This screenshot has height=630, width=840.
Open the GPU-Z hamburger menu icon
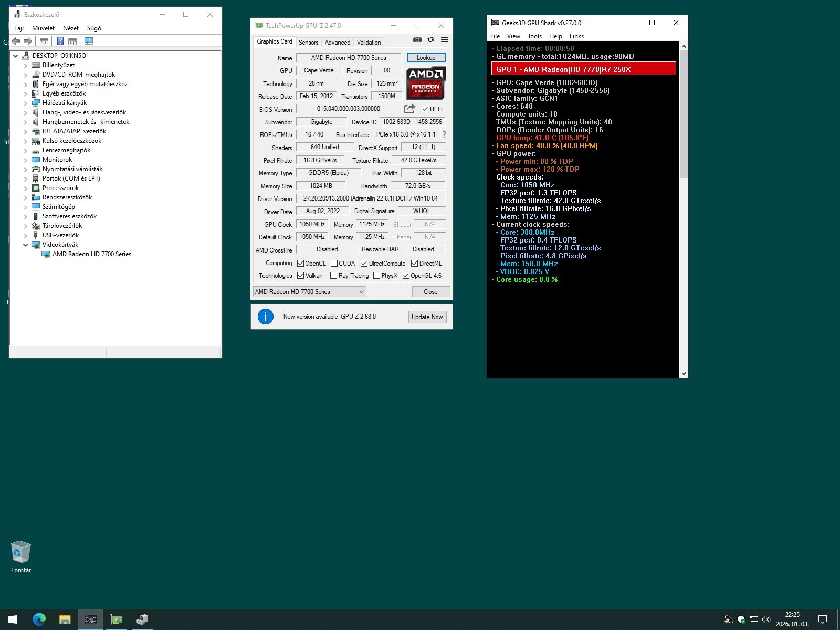(x=444, y=39)
